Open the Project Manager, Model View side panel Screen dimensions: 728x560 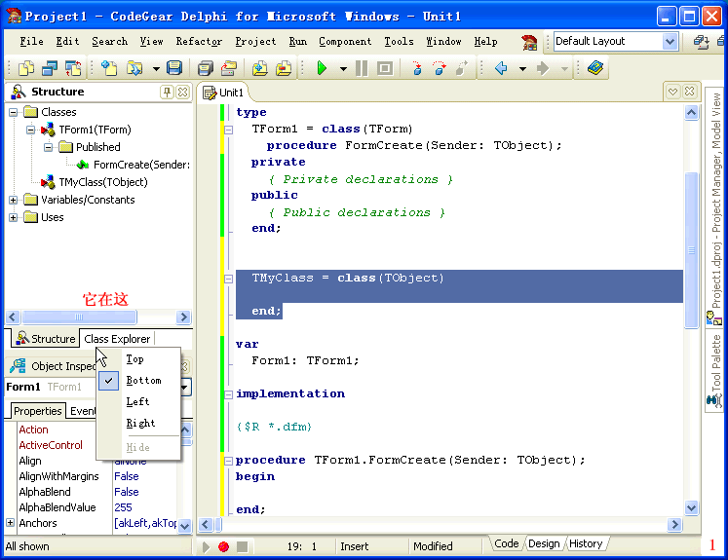click(x=714, y=207)
